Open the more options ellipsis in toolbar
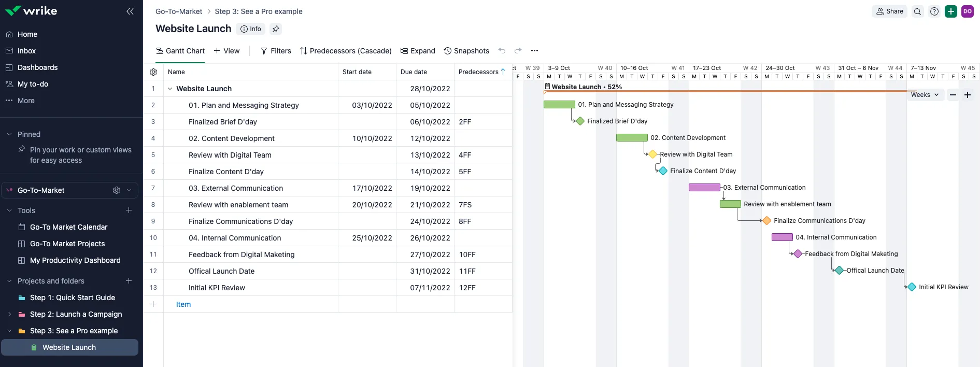 [x=534, y=51]
